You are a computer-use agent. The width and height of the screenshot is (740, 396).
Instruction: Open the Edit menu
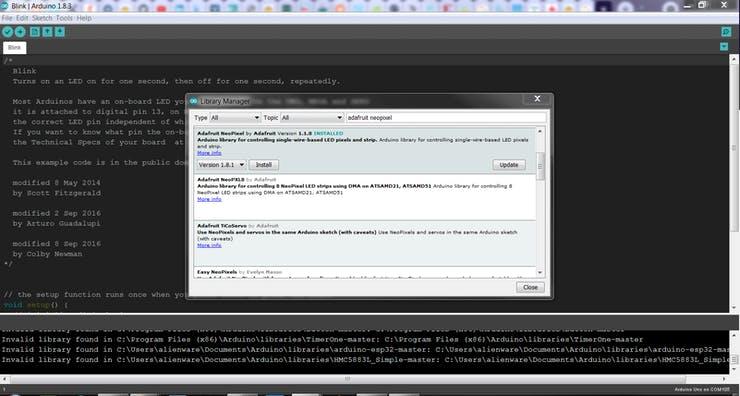coord(22,18)
